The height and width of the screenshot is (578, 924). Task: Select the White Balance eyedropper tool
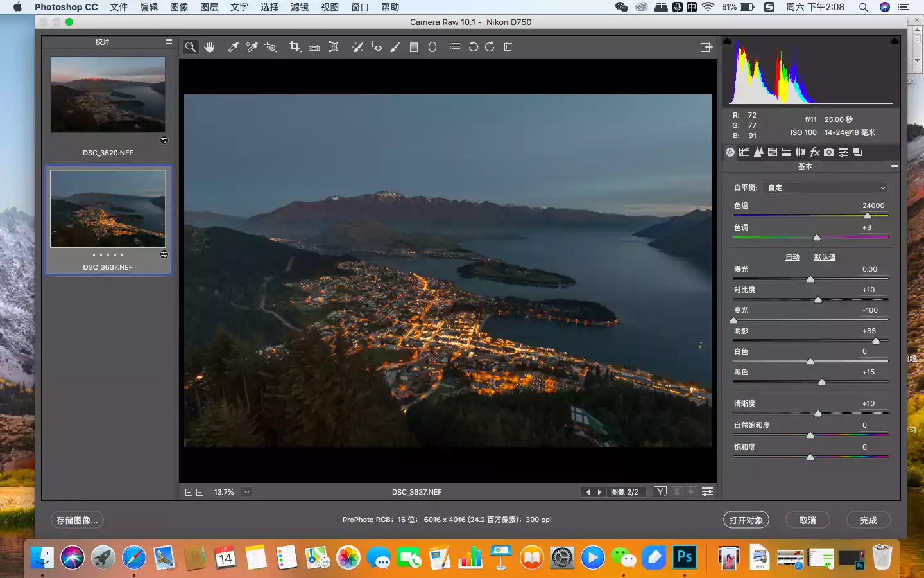point(234,47)
